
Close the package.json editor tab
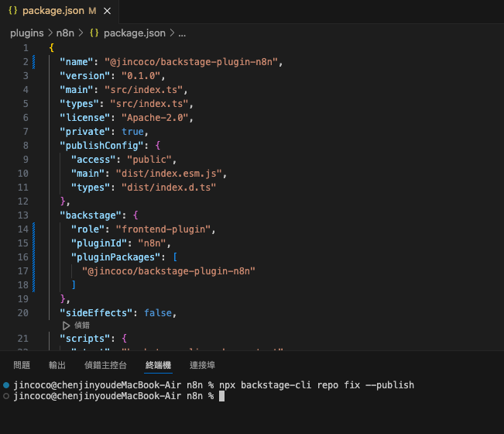108,12
